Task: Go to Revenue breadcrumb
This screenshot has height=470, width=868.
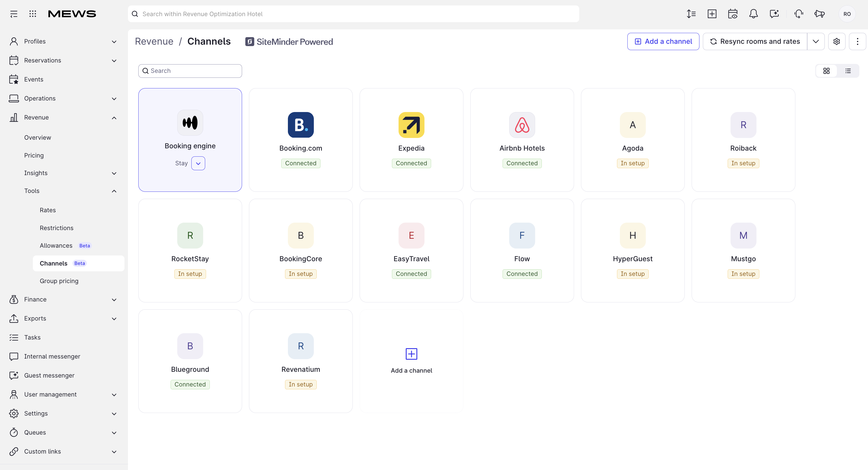Action: [154, 41]
